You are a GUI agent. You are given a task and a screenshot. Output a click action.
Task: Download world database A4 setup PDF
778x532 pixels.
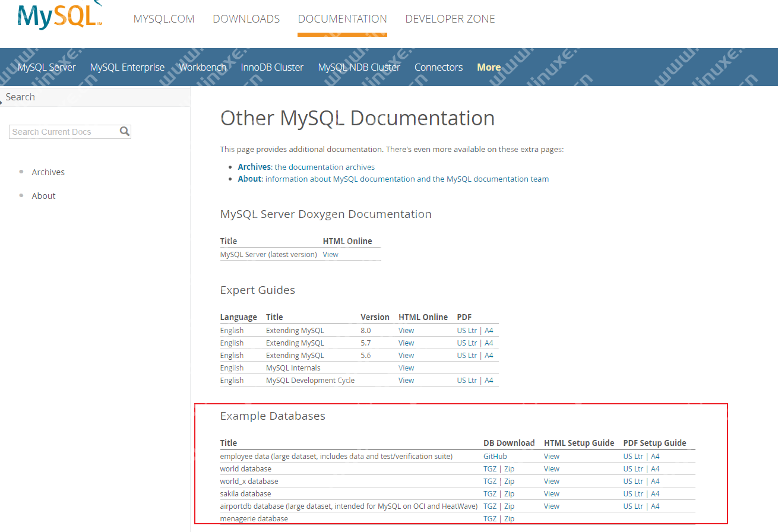[x=655, y=468]
